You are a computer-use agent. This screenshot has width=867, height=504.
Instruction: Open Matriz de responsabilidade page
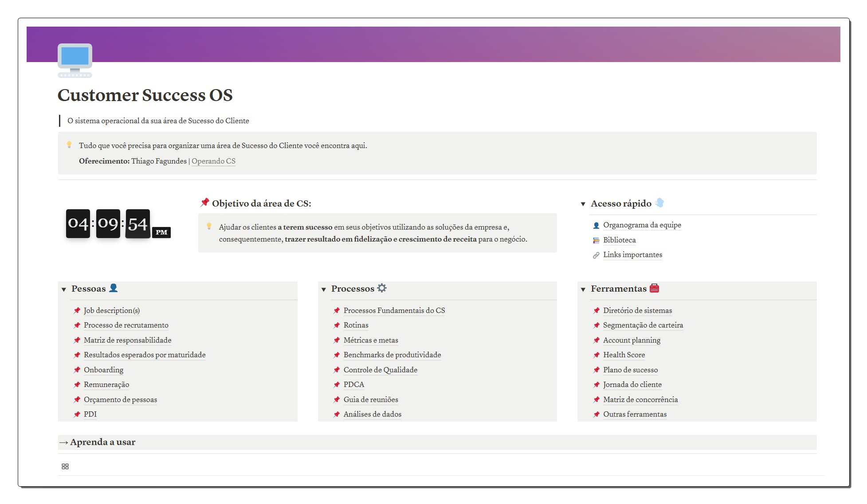(128, 340)
